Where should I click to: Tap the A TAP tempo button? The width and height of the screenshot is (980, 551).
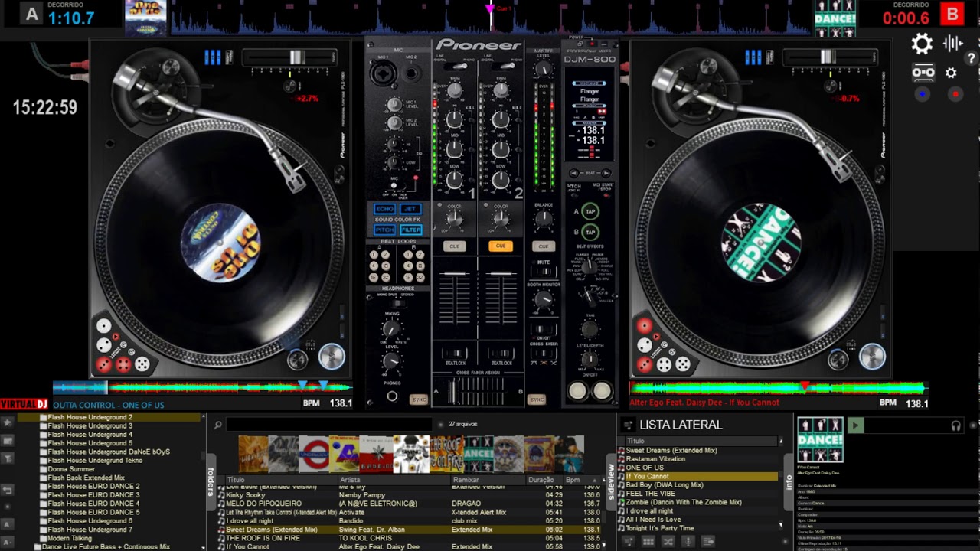click(590, 211)
